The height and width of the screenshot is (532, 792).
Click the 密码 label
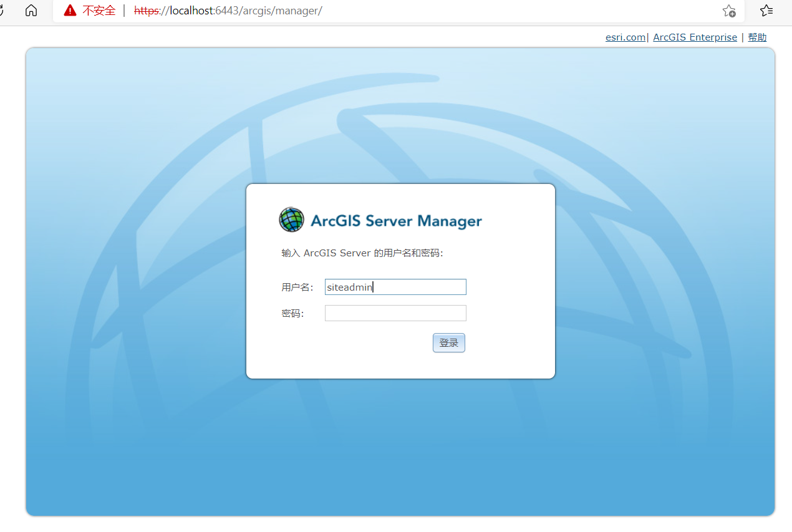click(292, 313)
